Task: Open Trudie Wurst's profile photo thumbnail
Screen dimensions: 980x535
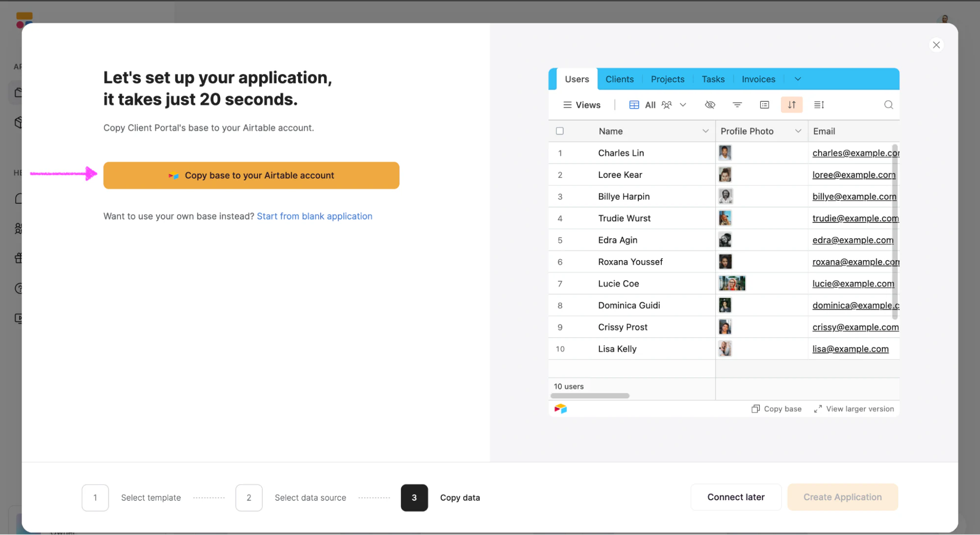Action: click(725, 218)
